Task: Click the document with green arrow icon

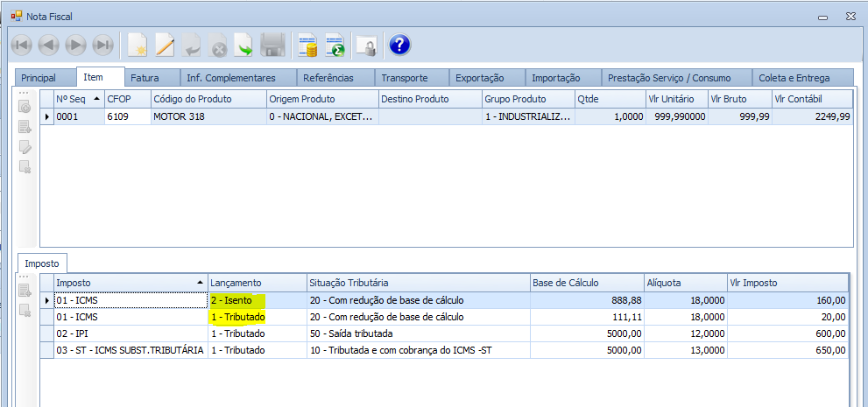Action: pyautogui.click(x=244, y=45)
